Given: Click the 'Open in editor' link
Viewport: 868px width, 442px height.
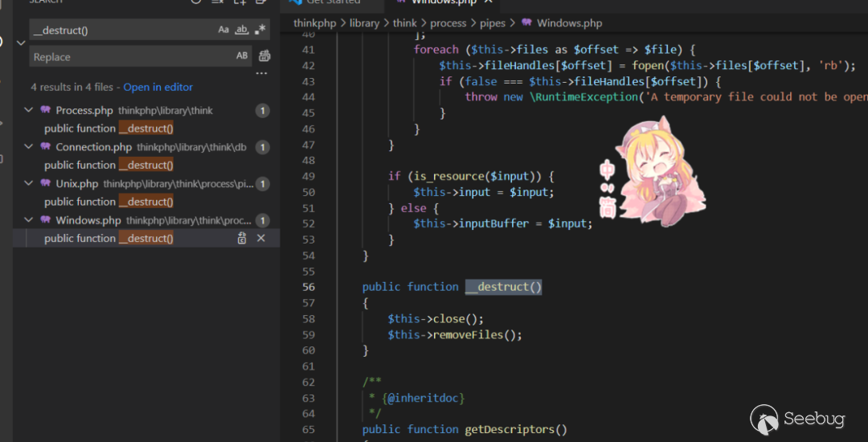Looking at the screenshot, I should click(158, 87).
